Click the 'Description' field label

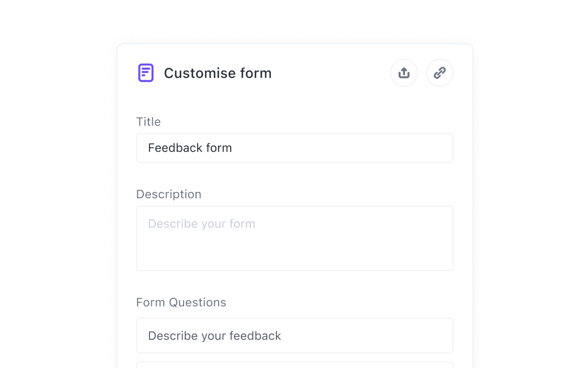click(x=169, y=194)
